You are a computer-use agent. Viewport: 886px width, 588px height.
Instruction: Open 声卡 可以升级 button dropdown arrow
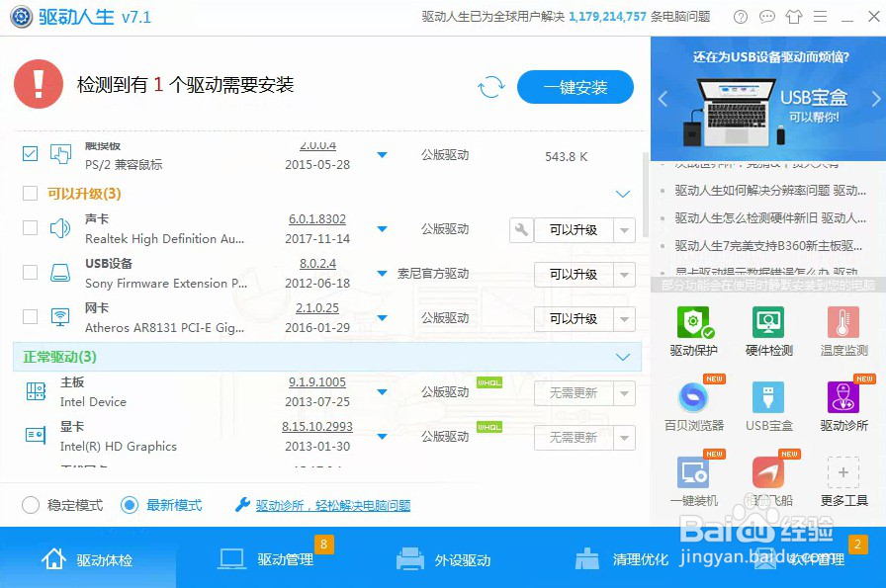click(624, 230)
